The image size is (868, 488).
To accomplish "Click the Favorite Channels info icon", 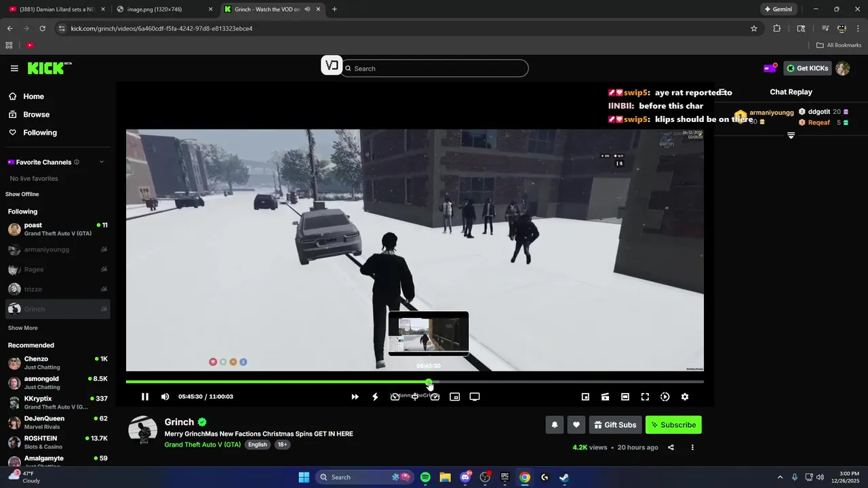I will coord(77,162).
